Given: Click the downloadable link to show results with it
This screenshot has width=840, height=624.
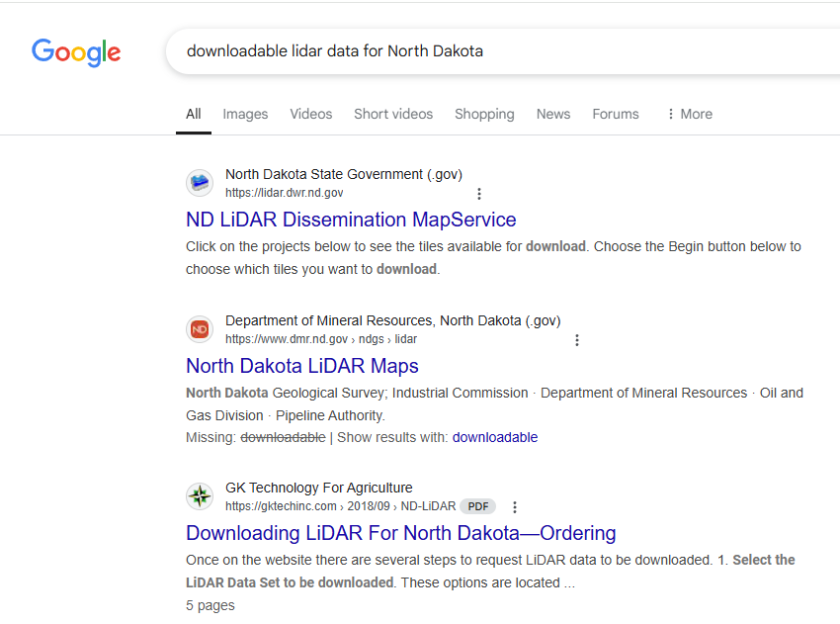Looking at the screenshot, I should coord(494,436).
